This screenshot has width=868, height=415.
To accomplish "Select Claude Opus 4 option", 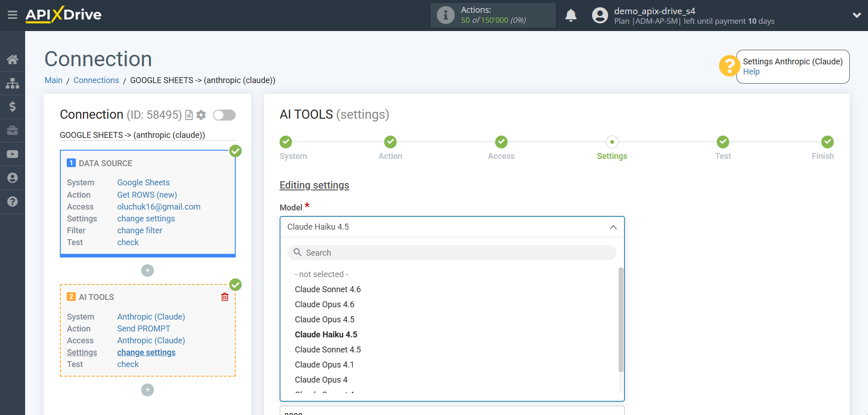I will coord(321,380).
